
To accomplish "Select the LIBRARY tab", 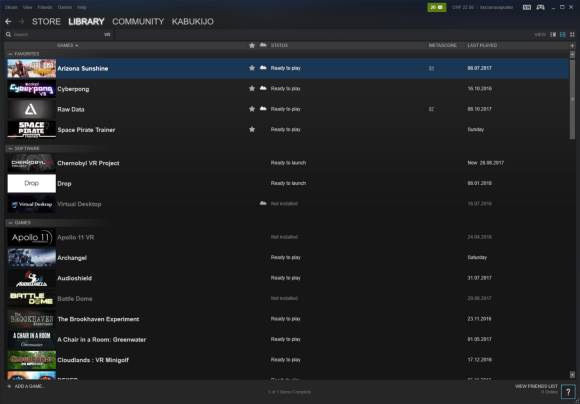I will pyautogui.click(x=86, y=21).
